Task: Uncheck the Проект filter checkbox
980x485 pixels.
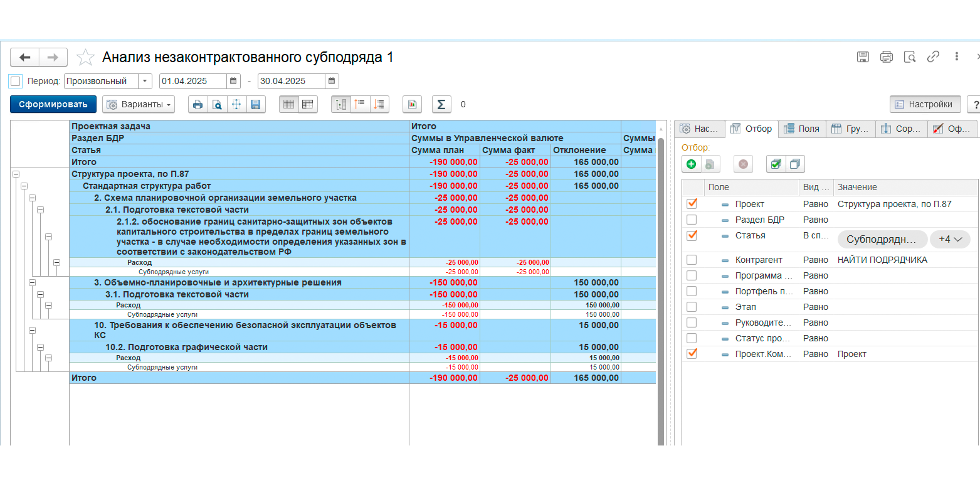Action: pos(692,204)
